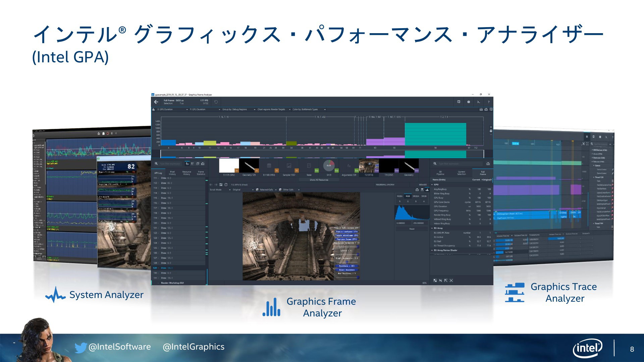Open the X: GPU Duration dropdown
644x362 pixels.
pyautogui.click(x=172, y=109)
